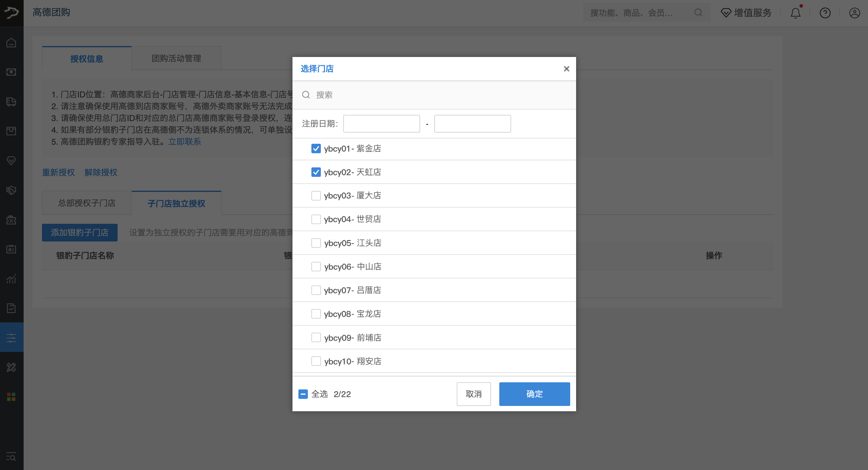
Task: Open the help question mark icon
Action: point(825,13)
